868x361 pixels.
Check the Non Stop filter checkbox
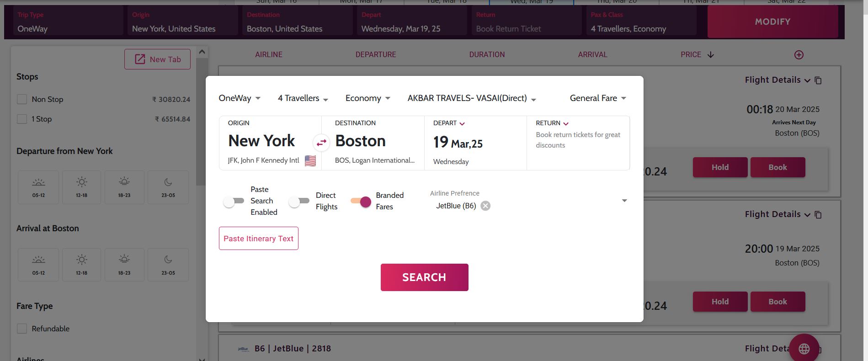pyautogui.click(x=22, y=99)
